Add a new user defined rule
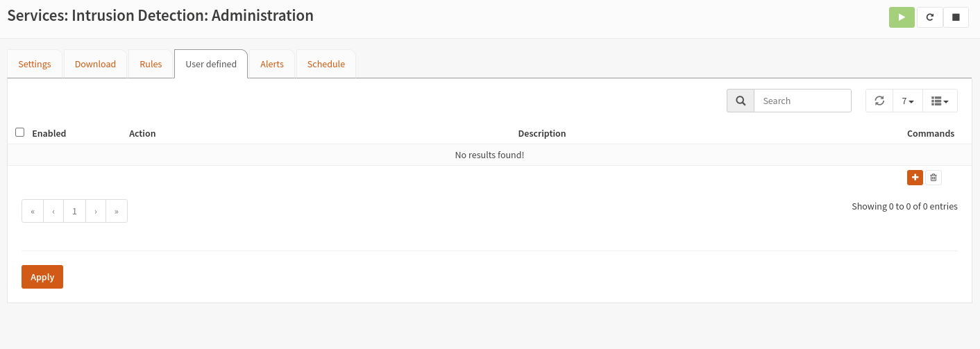This screenshot has width=980, height=349. (915, 178)
